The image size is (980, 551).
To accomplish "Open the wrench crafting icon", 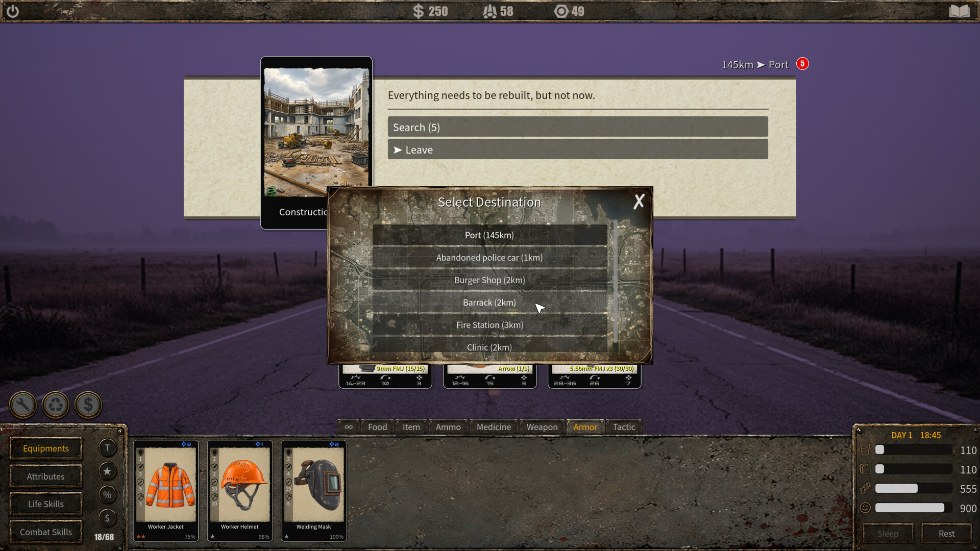I will 23,405.
